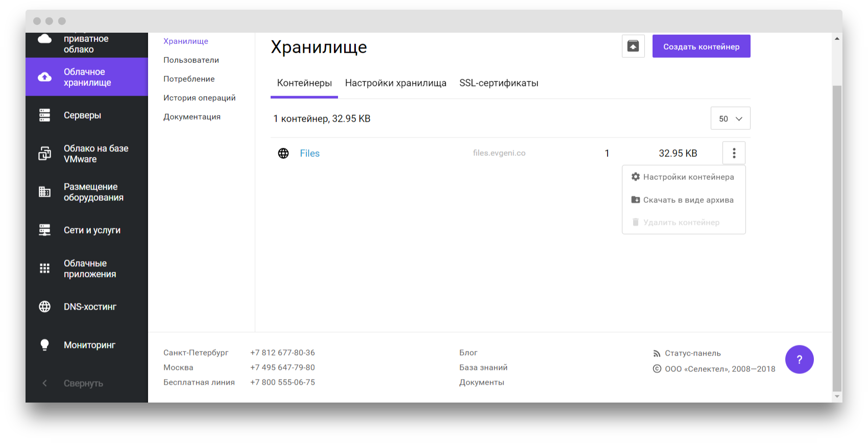Open Потребление in the submenu
868x447 pixels.
[189, 79]
